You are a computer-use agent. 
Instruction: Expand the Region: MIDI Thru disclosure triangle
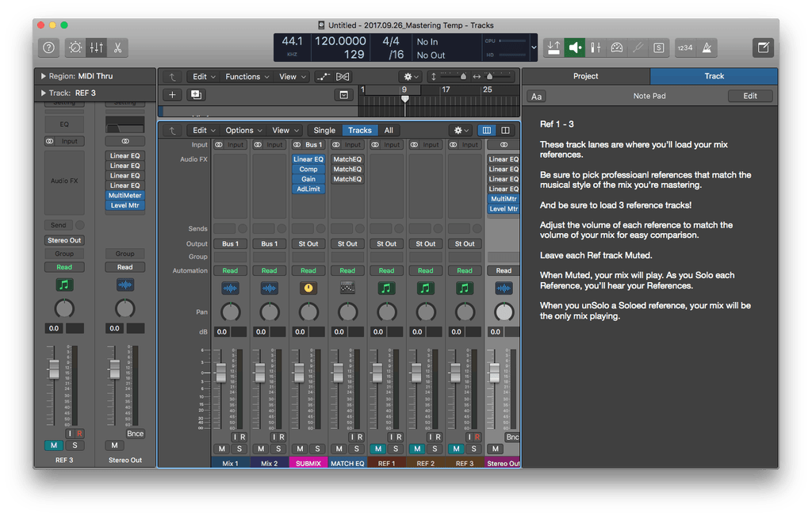click(43, 76)
